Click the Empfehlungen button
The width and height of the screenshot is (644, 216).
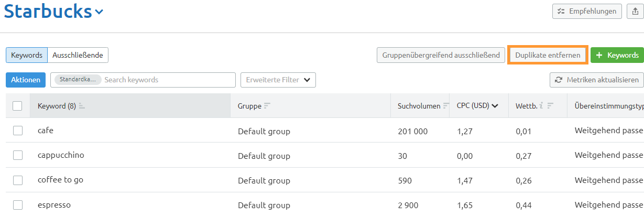coord(587,11)
